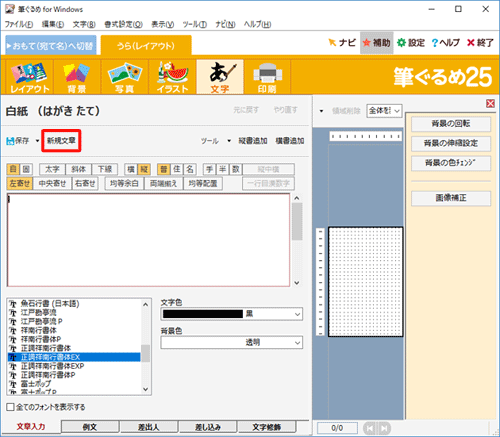Screen dimensions: 500x437
Task: Open the 差し込み tab
Action: 208,427
